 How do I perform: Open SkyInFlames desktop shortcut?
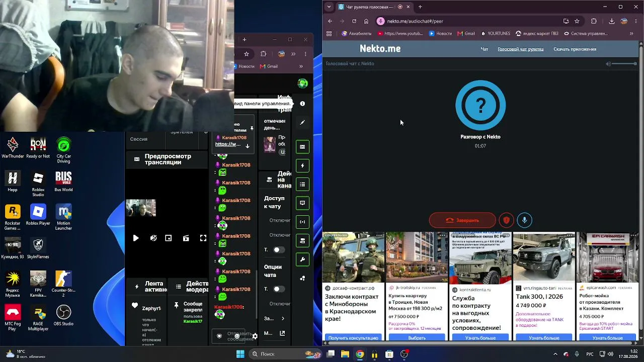click(x=38, y=248)
